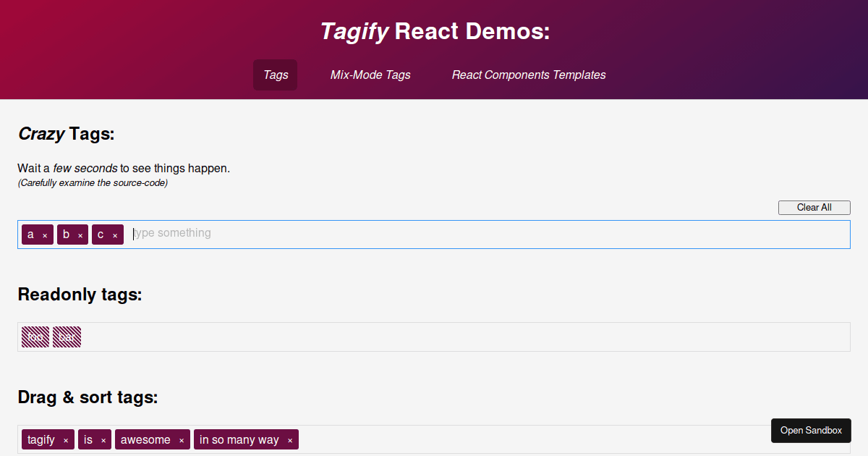Remove tag "in so many way"
868x456 pixels.
(289, 439)
